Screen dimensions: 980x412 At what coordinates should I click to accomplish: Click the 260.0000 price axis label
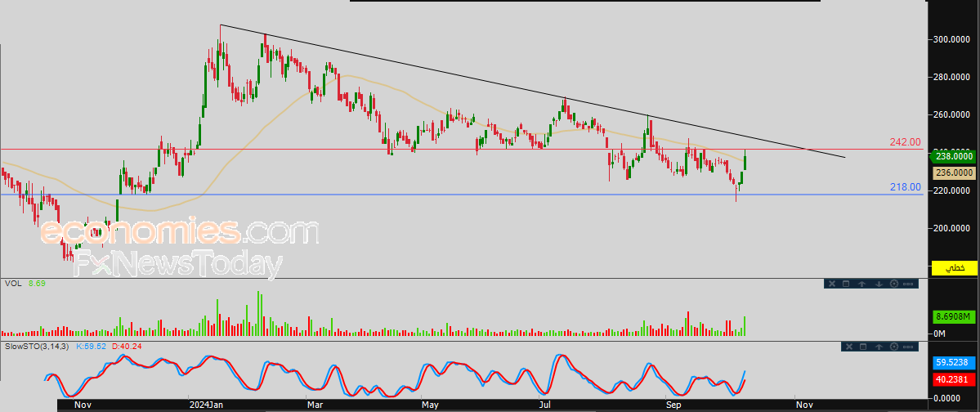pos(954,115)
